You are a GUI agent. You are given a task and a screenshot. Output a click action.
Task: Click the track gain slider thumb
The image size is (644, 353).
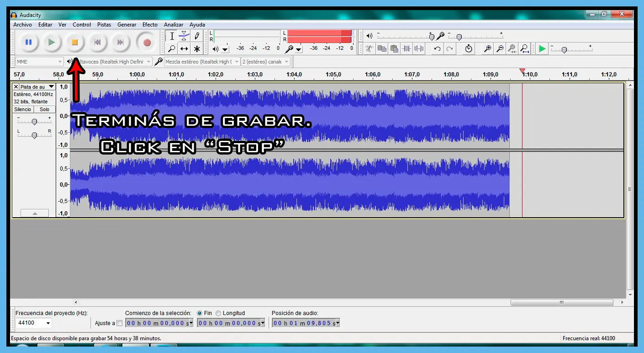34,122
